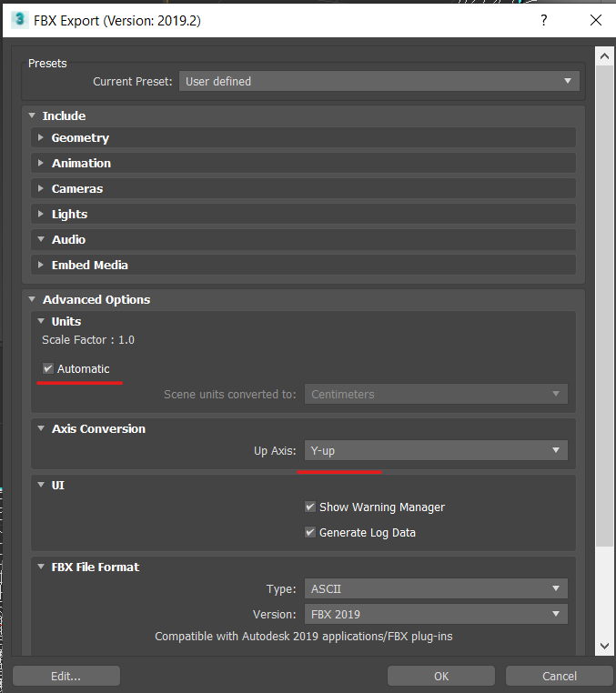The width and height of the screenshot is (616, 693).
Task: Disable Show Warning Manager checkbox
Action: [310, 507]
